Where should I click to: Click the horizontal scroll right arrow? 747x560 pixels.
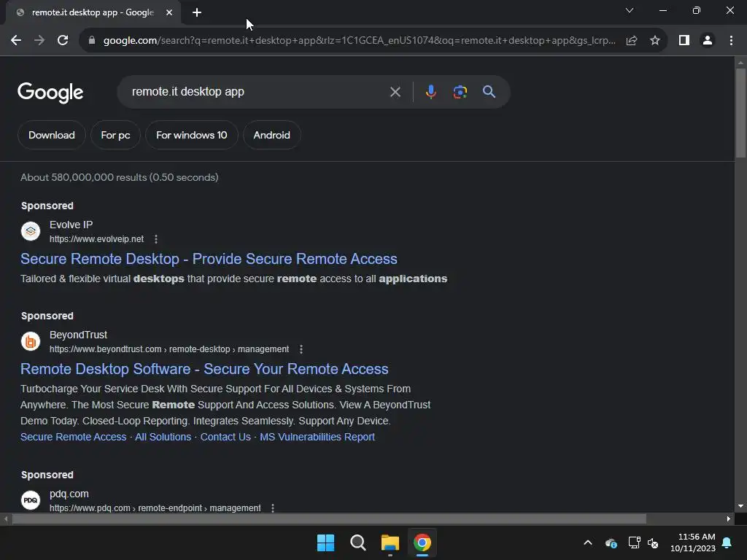729,518
